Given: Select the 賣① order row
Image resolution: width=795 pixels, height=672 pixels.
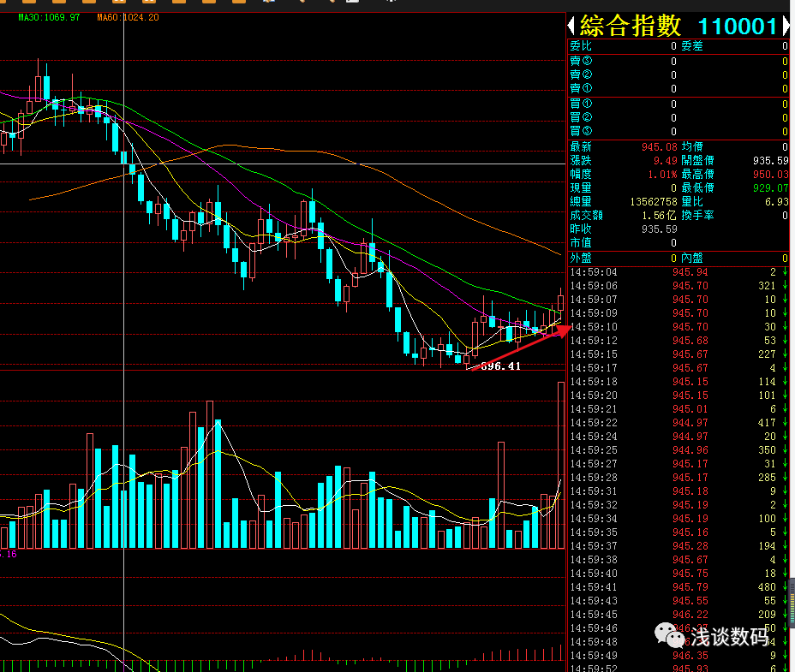Looking at the screenshot, I should [678, 88].
